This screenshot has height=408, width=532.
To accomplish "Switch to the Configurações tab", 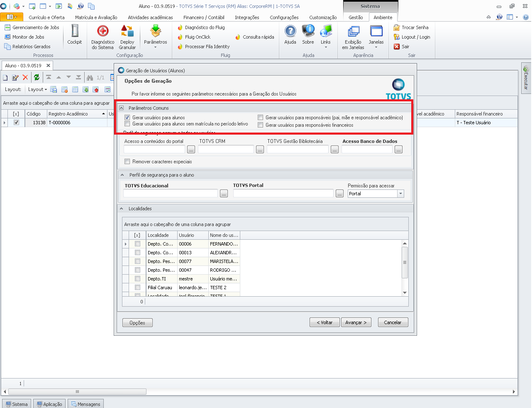I will click(284, 17).
